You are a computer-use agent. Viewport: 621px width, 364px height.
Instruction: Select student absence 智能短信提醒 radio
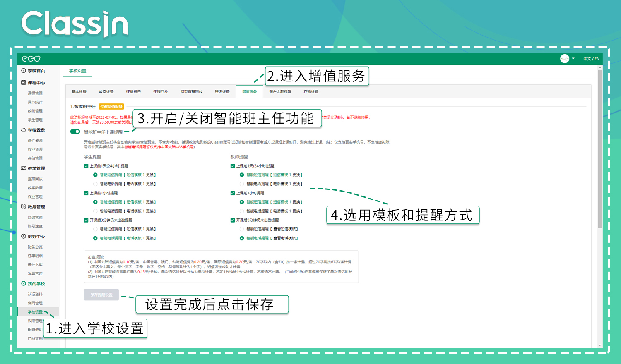(x=95, y=229)
